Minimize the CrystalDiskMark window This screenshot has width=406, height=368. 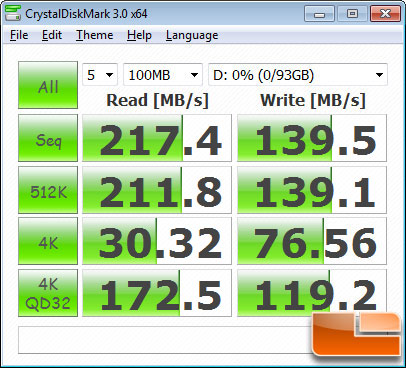click(319, 14)
